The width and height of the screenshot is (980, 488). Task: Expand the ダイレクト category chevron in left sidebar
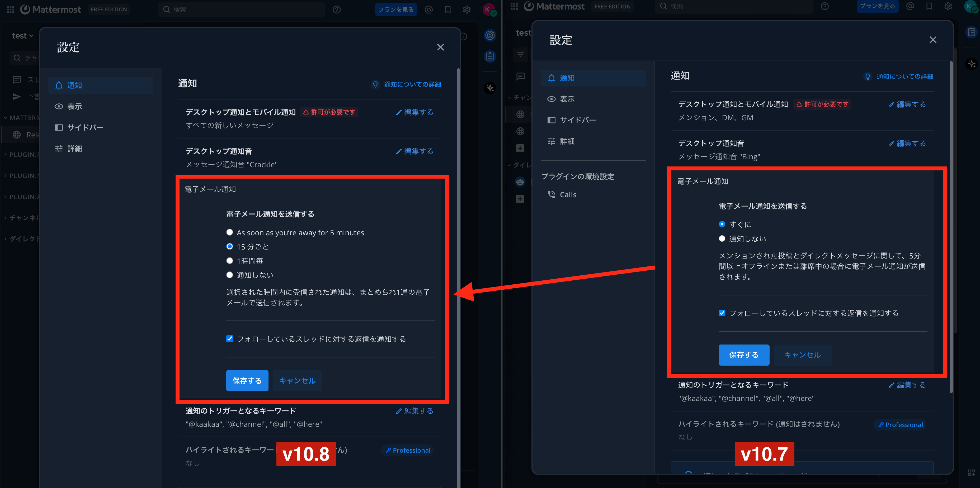(x=5, y=239)
